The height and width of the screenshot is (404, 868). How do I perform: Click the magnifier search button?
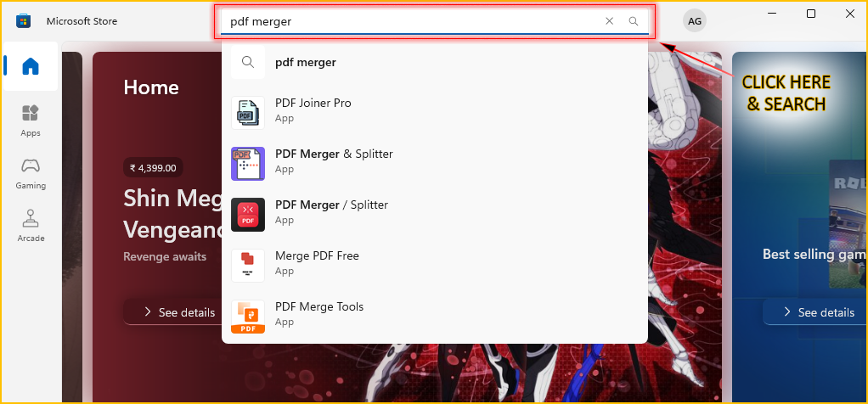pyautogui.click(x=634, y=21)
